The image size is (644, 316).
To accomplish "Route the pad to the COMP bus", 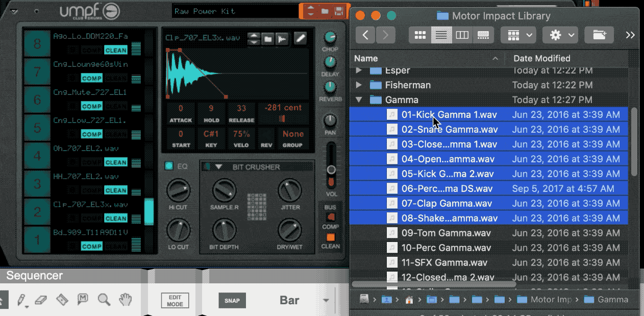I will 331,217.
